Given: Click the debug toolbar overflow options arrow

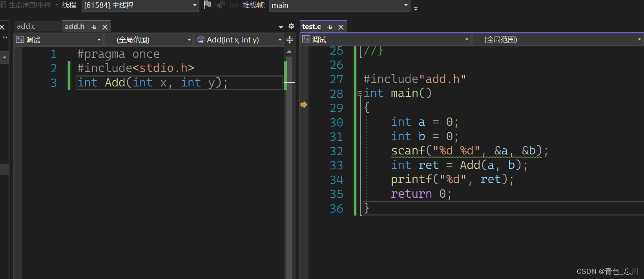Looking at the screenshot, I should coord(416,8).
